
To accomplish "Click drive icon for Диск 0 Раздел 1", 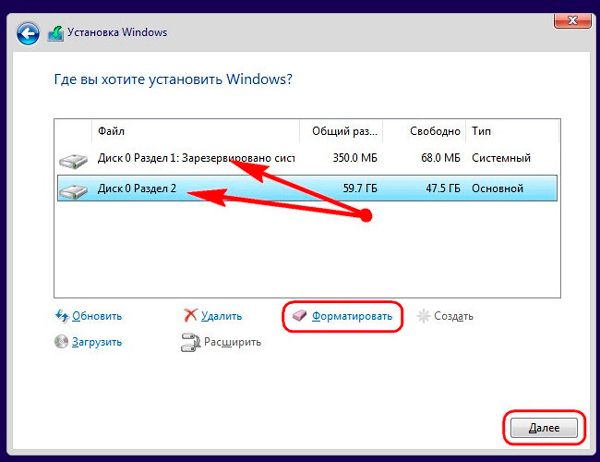I will click(x=73, y=160).
